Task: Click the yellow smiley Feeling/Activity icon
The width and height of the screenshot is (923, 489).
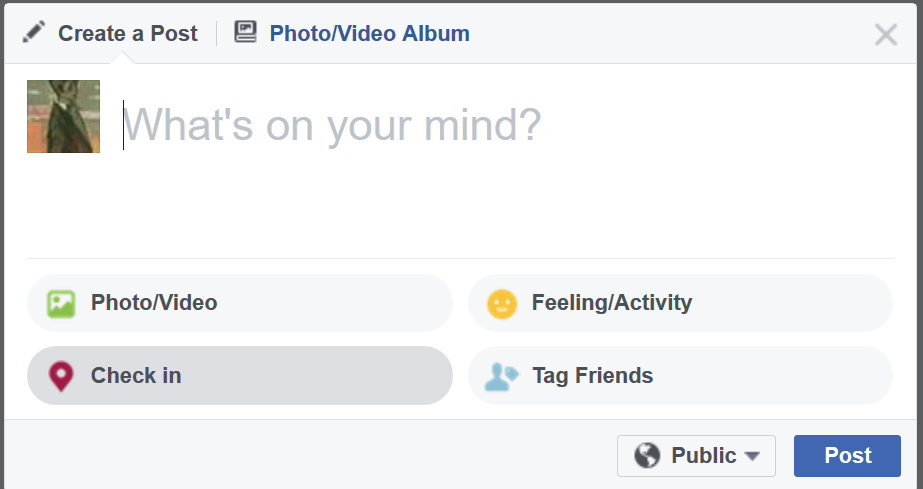Action: [502, 303]
